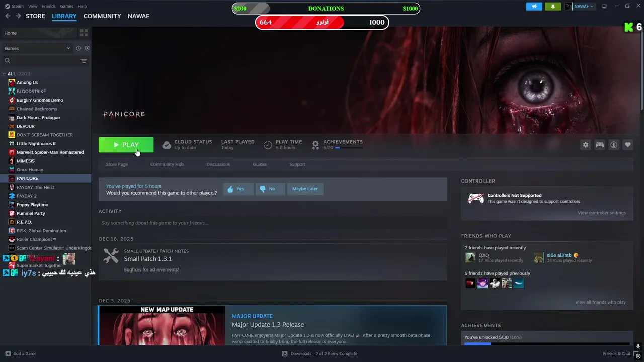Open View all friends who play
The height and width of the screenshot is (362, 644).
pyautogui.click(x=600, y=302)
